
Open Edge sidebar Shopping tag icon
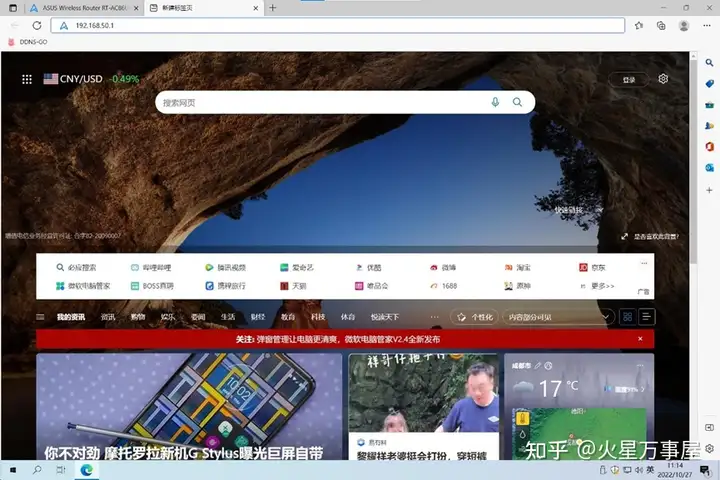click(x=709, y=84)
